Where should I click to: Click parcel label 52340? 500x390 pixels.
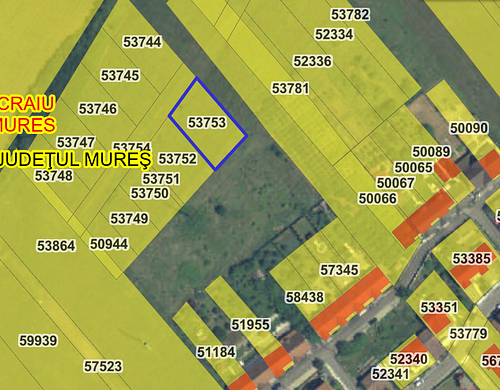[x=409, y=359]
